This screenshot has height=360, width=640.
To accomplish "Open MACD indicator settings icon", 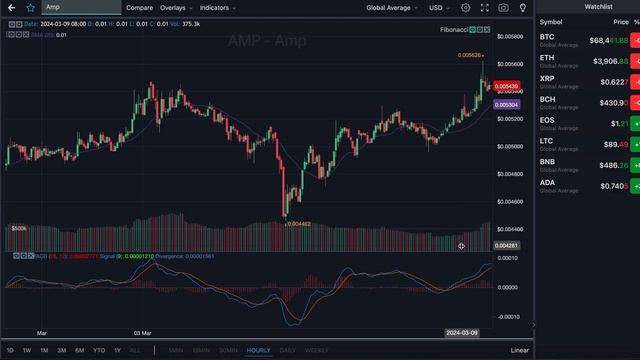I will pyautogui.click(x=16, y=256).
